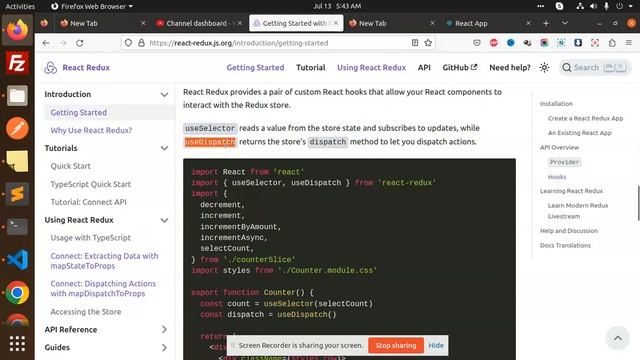Jump to Provider in table of contents
Viewport: 640px width, 360px height.
pos(564,162)
